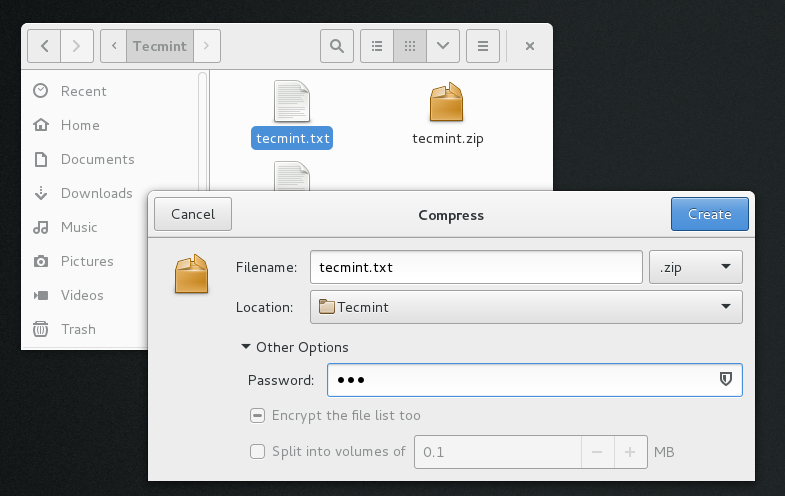Open the .zip format dropdown
The image size is (785, 496).
point(696,267)
